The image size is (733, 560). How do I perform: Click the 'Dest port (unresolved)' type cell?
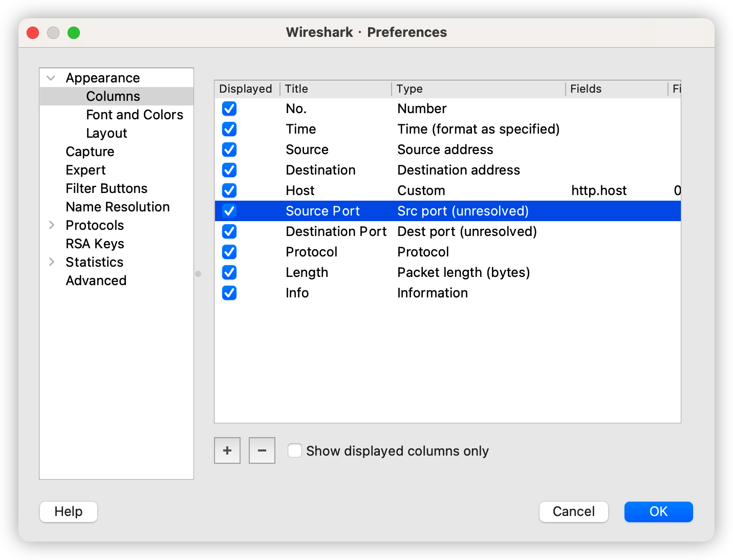point(467,231)
